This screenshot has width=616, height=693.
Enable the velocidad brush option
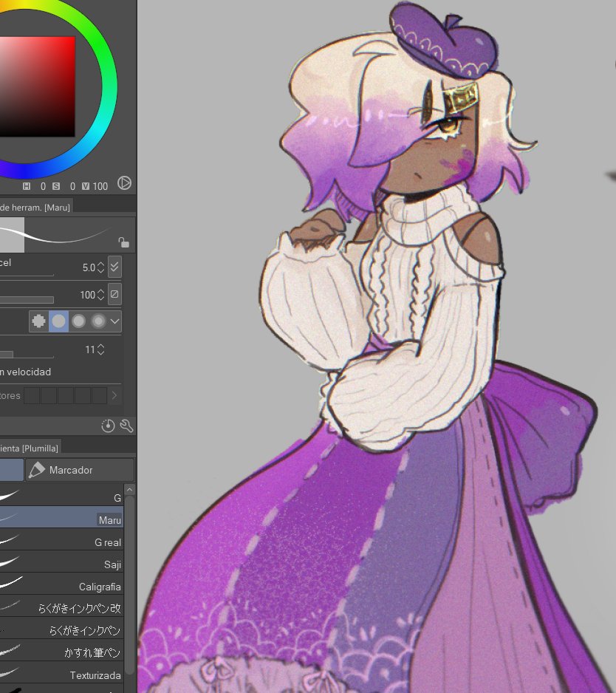pyautogui.click(x=30, y=372)
